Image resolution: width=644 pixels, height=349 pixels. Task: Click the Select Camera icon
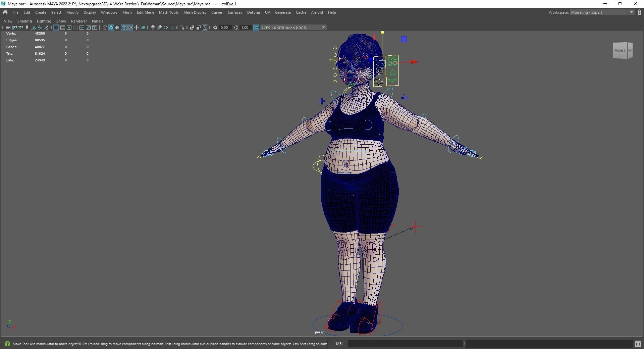click(x=8, y=28)
